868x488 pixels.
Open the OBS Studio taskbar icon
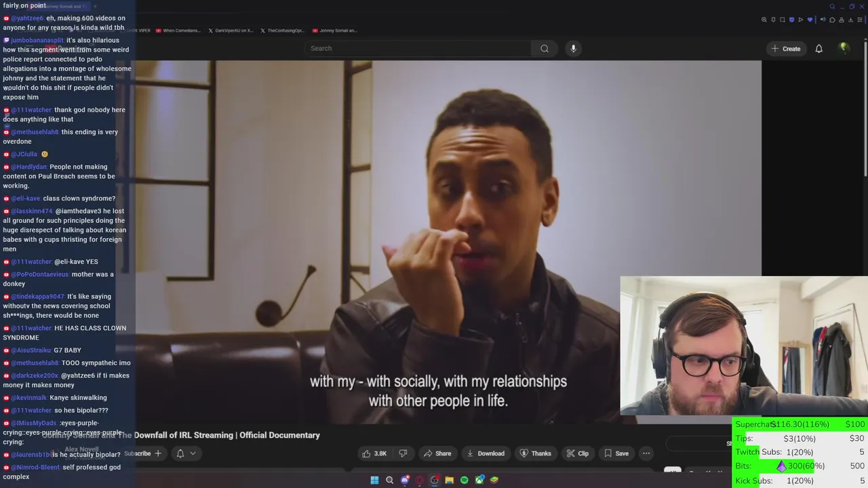tap(435, 480)
